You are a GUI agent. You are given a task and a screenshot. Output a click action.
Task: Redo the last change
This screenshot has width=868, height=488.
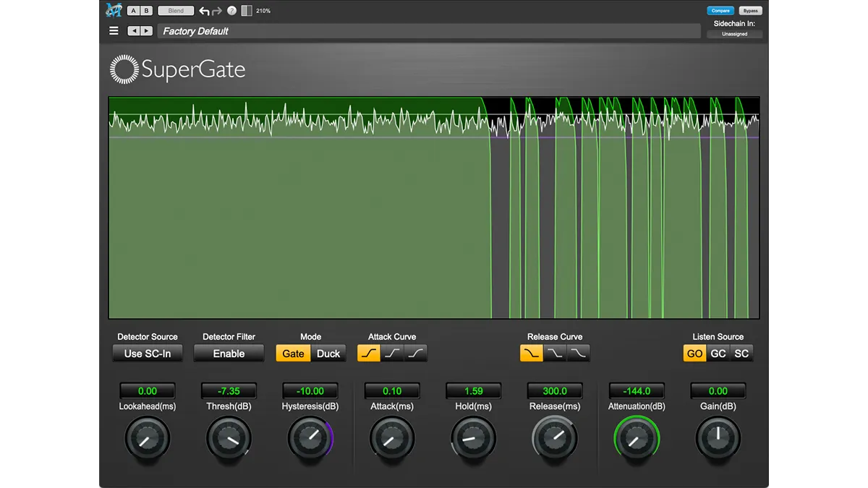pyautogui.click(x=217, y=11)
